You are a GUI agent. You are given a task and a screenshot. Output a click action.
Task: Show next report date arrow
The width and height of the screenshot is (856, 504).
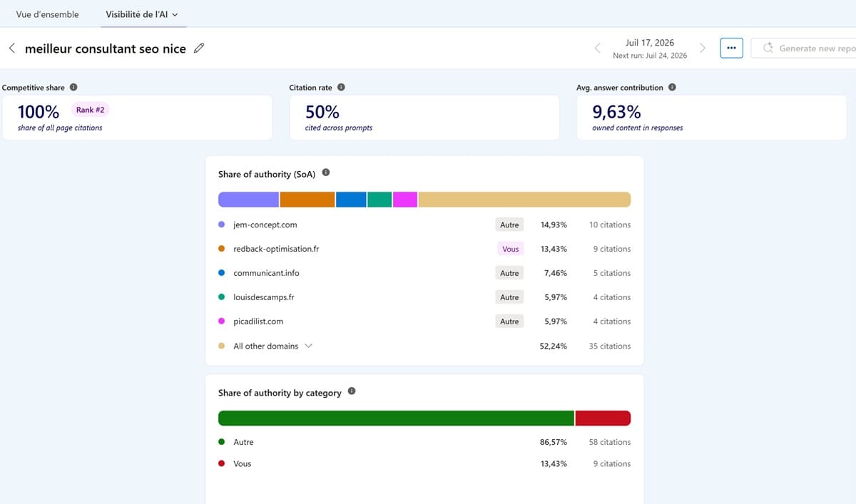click(702, 48)
